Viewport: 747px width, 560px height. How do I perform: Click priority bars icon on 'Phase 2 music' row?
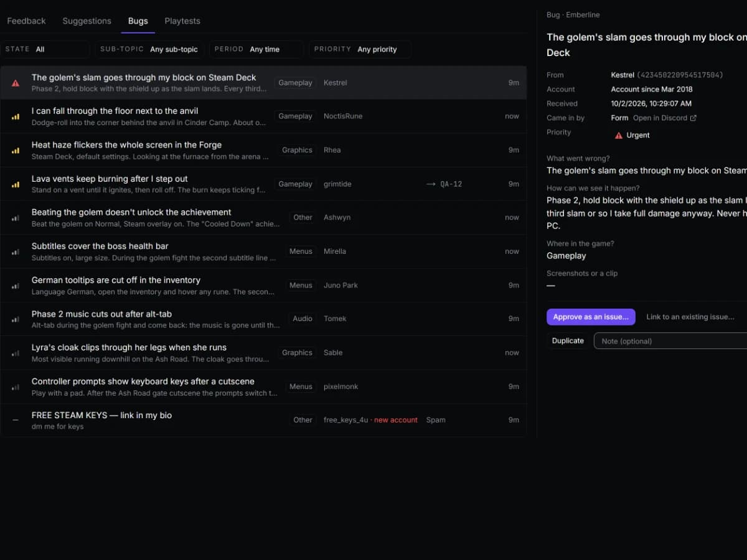pyautogui.click(x=16, y=319)
